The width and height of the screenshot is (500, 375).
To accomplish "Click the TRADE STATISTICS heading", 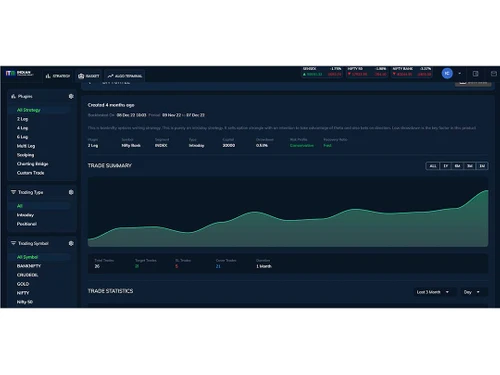I will tap(110, 291).
